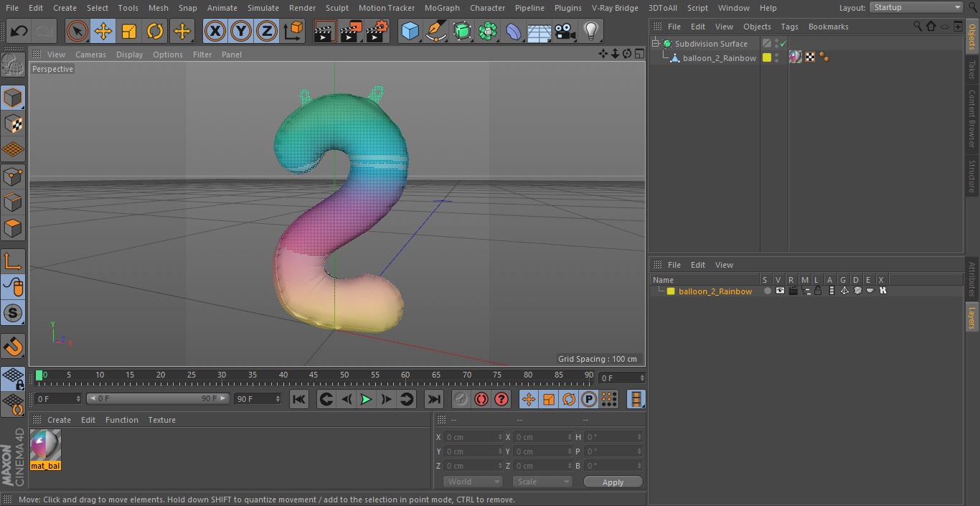The width and height of the screenshot is (980, 506).
Task: Toggle Point Level Animation dots icon
Action: 608,399
